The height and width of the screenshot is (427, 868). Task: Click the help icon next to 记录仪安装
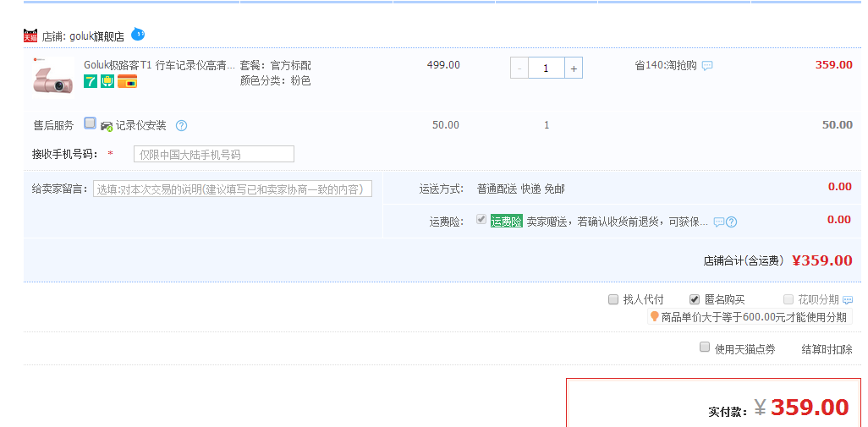click(182, 125)
